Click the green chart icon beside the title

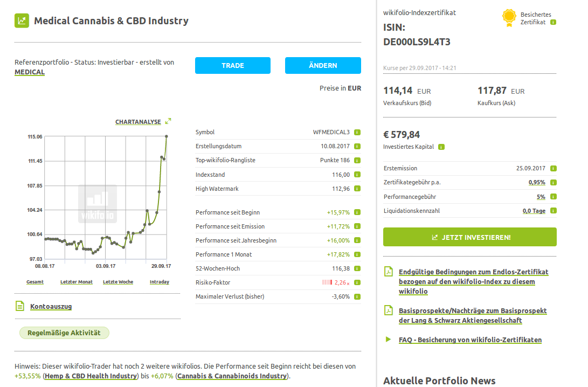(x=22, y=21)
